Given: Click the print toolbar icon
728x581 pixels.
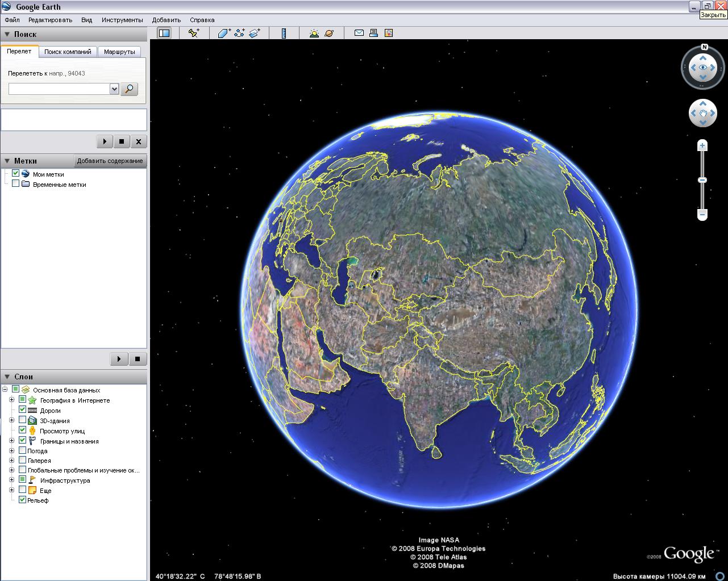Looking at the screenshot, I should click(x=373, y=33).
